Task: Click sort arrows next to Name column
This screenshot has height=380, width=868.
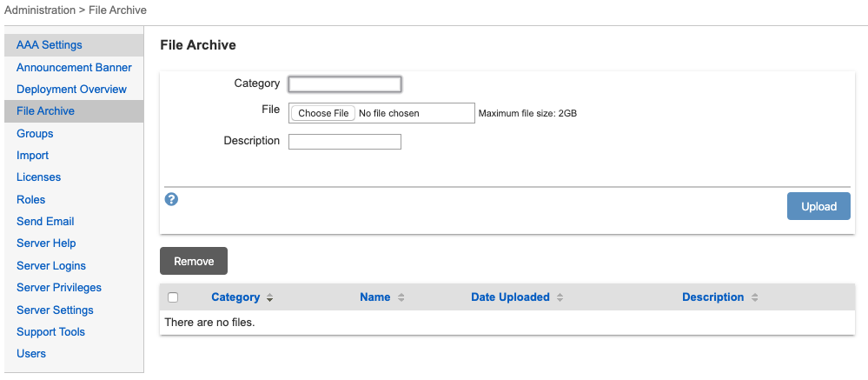Action: 401,297
